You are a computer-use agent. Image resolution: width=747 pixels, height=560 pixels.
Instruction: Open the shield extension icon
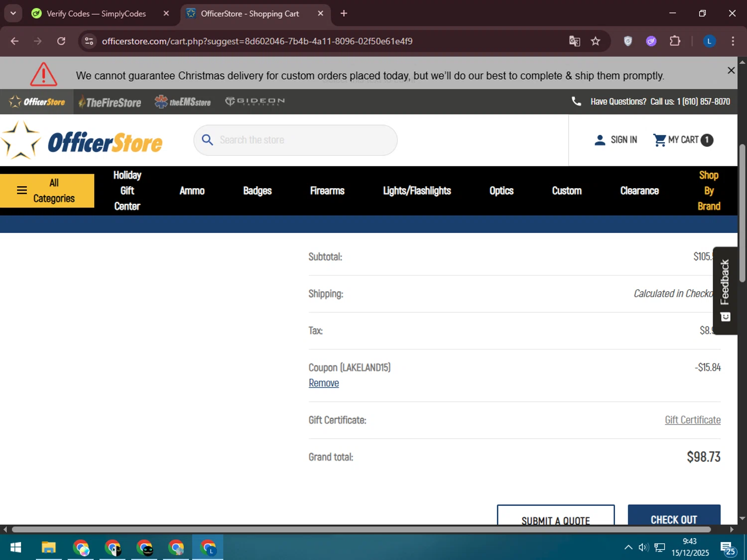point(628,41)
